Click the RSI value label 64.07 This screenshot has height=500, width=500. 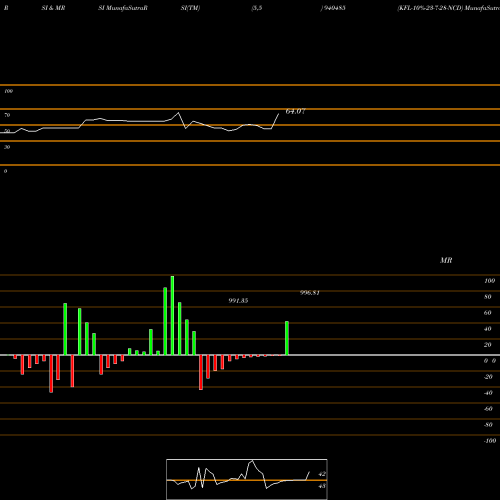tap(295, 111)
